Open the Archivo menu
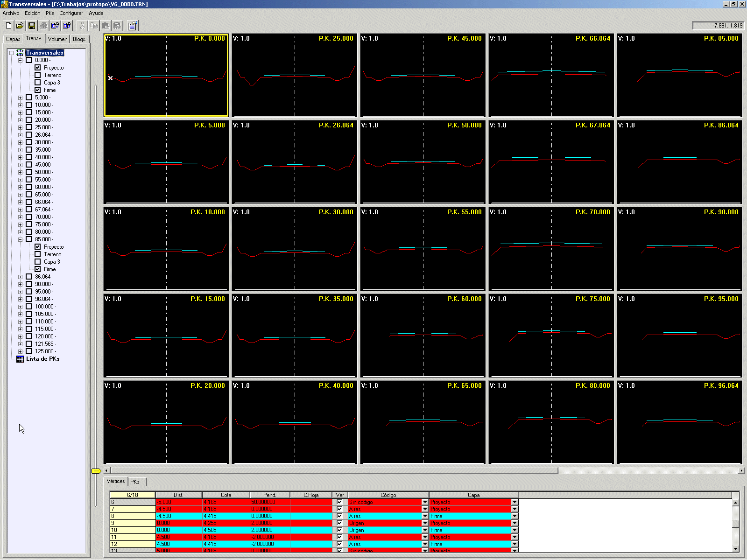This screenshot has width=747, height=560. [x=11, y=13]
